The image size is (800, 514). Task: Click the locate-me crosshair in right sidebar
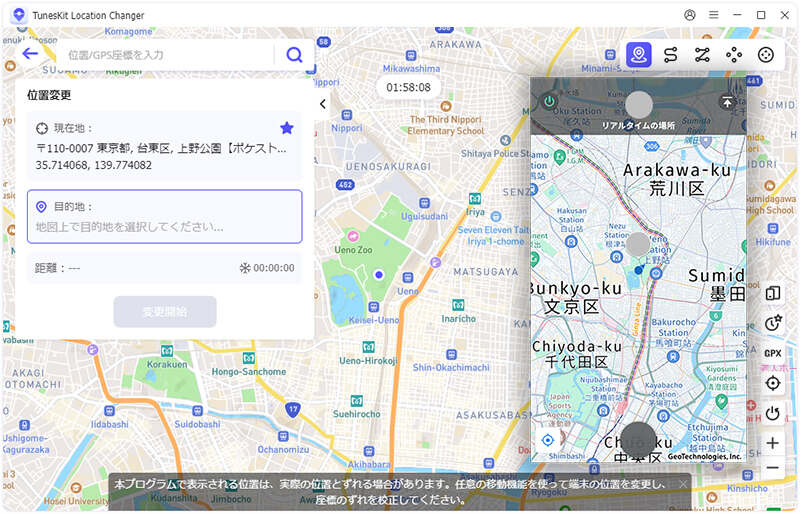point(772,383)
